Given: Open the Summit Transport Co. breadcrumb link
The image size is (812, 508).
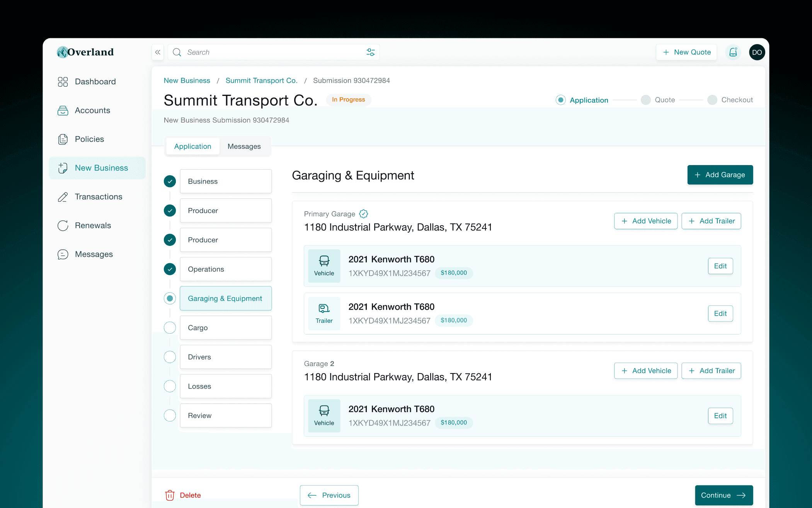Looking at the screenshot, I should [x=261, y=80].
